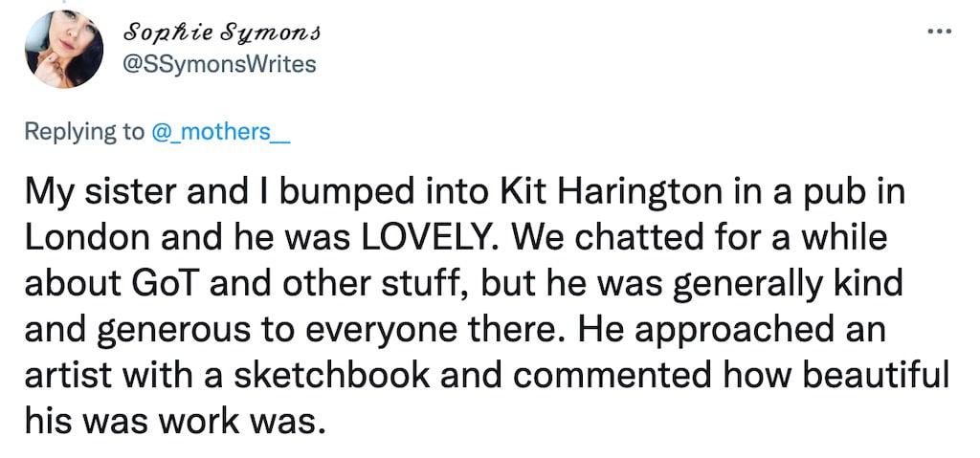This screenshot has width=980, height=458.
Task: Click the "Replying to" label
Action: tap(84, 131)
